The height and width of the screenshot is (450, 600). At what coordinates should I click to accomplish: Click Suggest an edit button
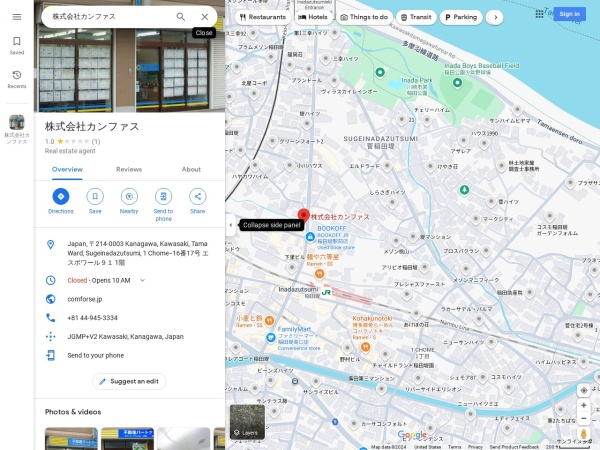129,381
